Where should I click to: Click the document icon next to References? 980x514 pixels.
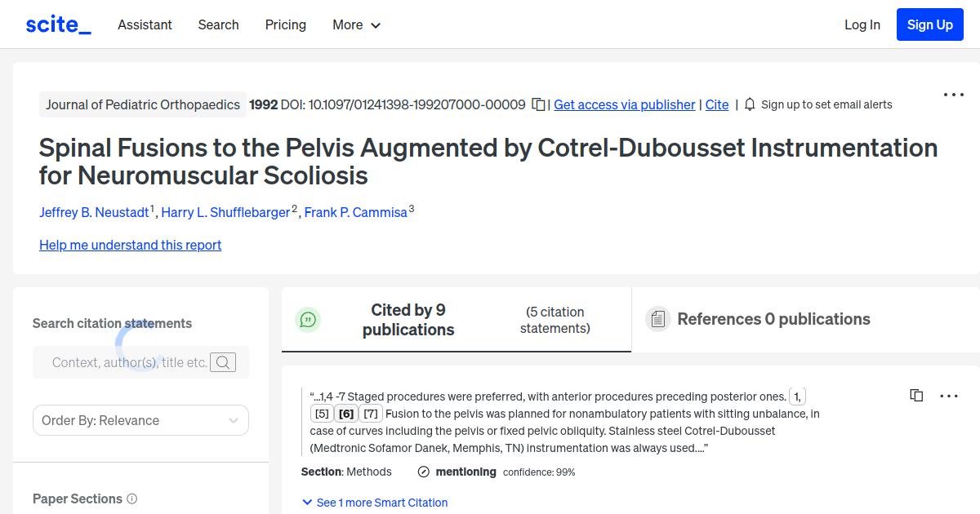point(657,319)
